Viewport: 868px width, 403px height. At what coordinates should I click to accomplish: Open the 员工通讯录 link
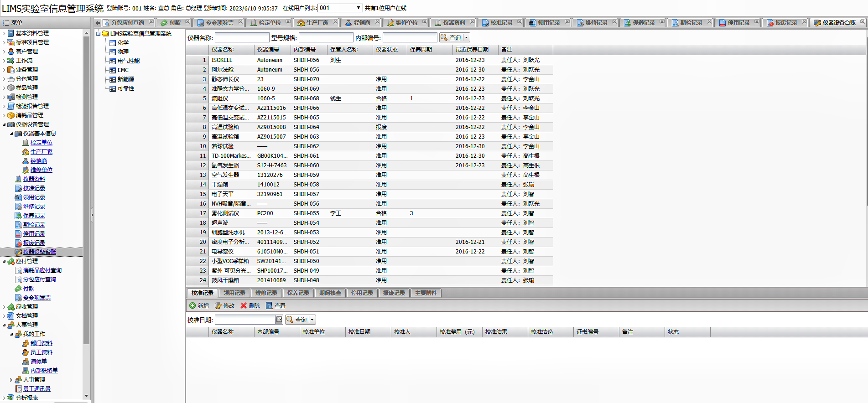click(37, 389)
